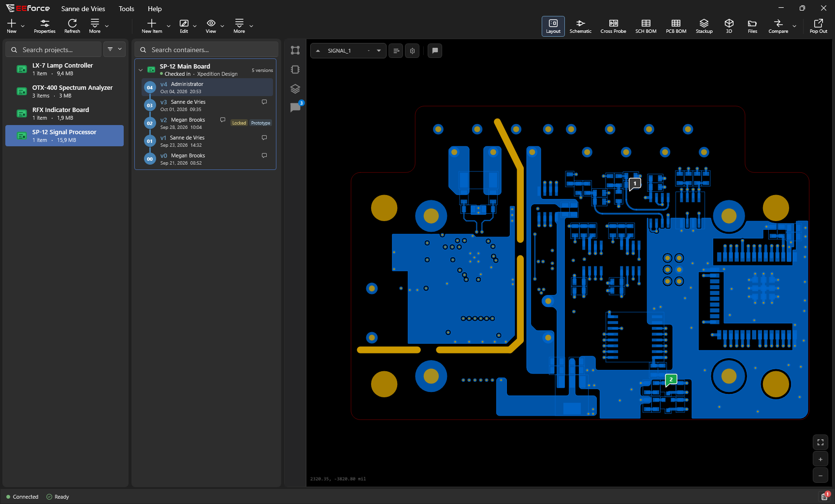The height and width of the screenshot is (504, 835).
Task: Open green comment marker 2 on board
Action: pyautogui.click(x=671, y=380)
